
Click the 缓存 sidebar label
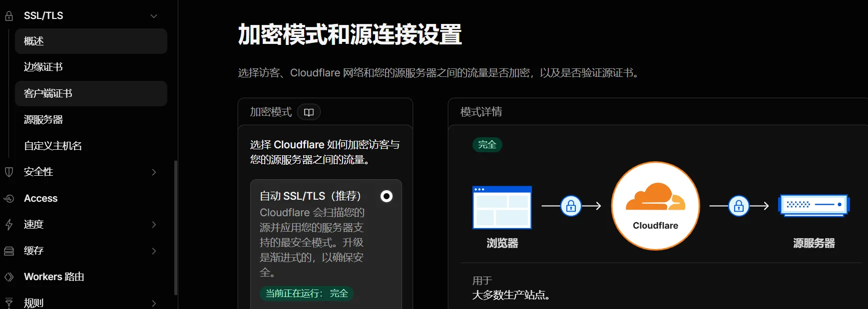[34, 251]
